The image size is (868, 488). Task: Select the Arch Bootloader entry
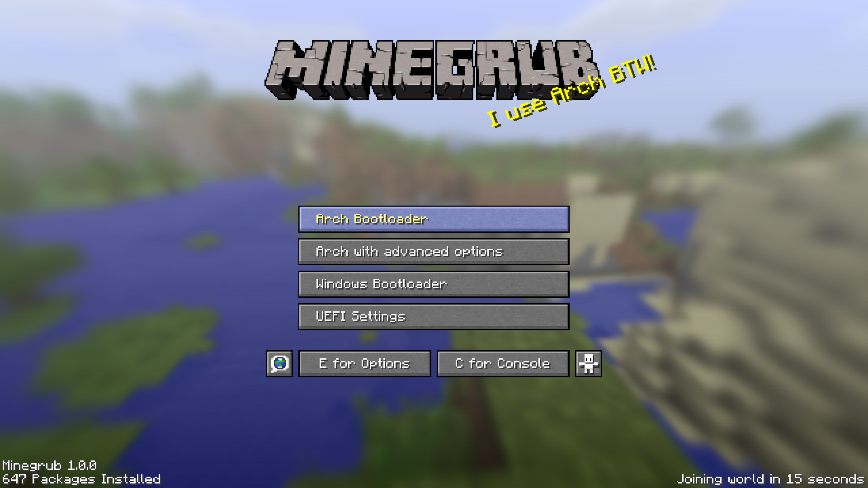pyautogui.click(x=434, y=219)
